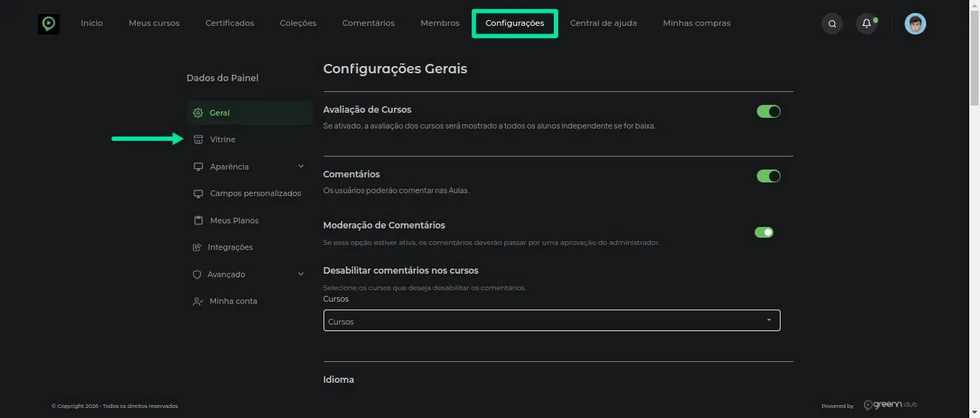Expand the Aparência submenu chevron

click(x=301, y=167)
